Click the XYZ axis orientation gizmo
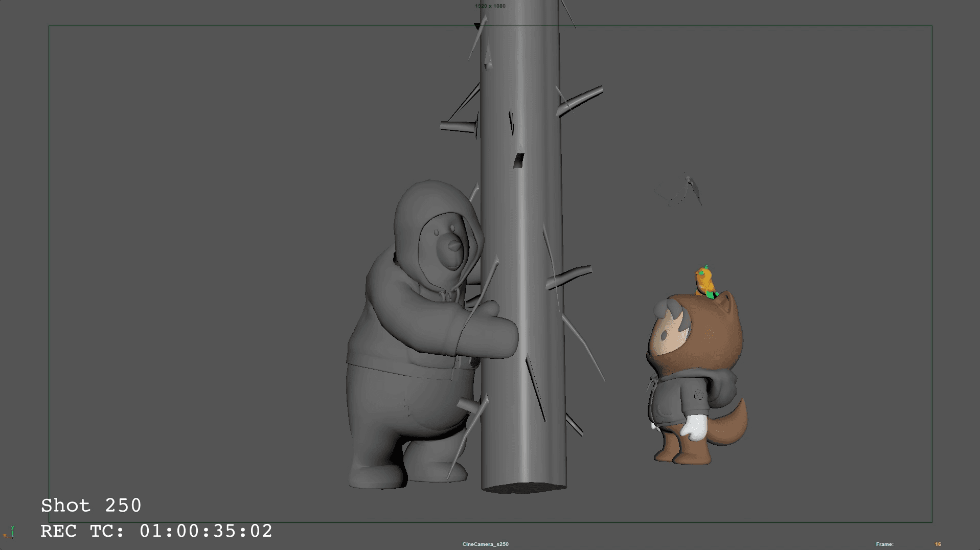Image resolution: width=980 pixels, height=550 pixels. 9,532
